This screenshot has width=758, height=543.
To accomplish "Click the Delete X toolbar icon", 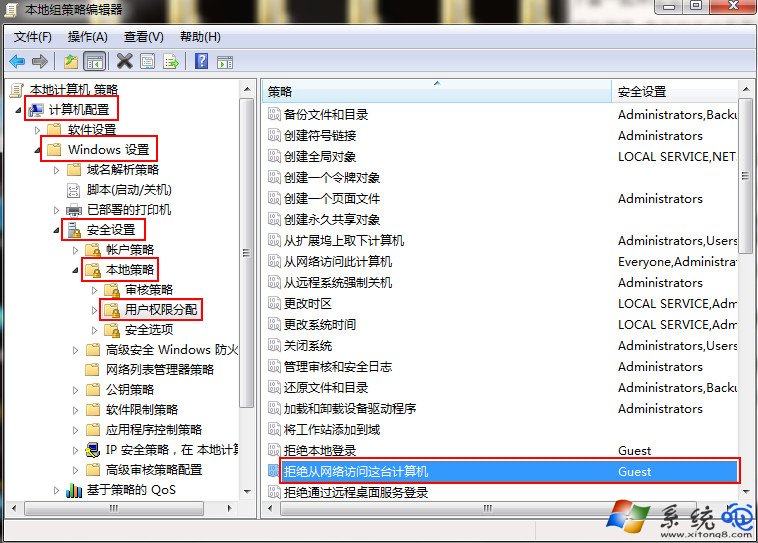I will coord(124,61).
